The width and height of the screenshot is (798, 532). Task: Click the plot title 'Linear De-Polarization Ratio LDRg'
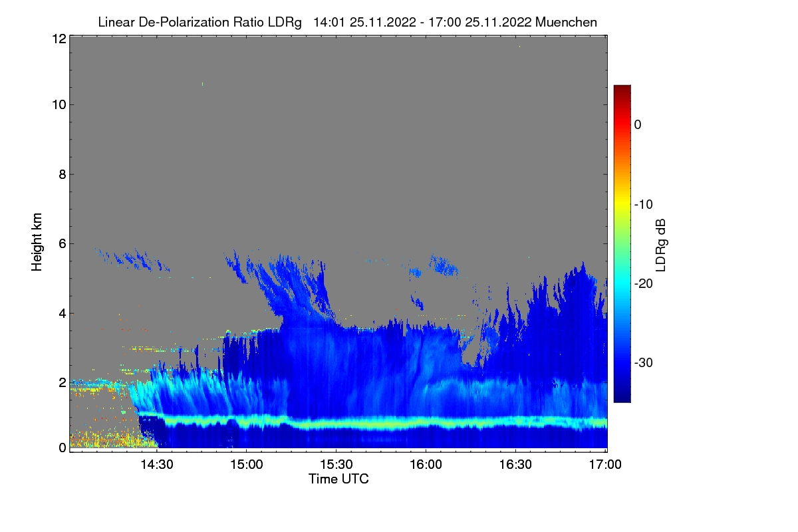[199, 22]
